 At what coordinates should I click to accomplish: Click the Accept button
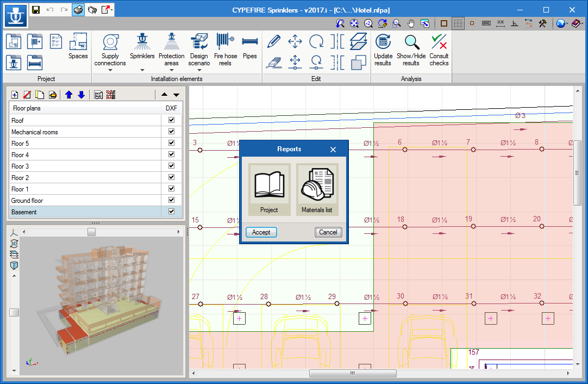point(261,232)
